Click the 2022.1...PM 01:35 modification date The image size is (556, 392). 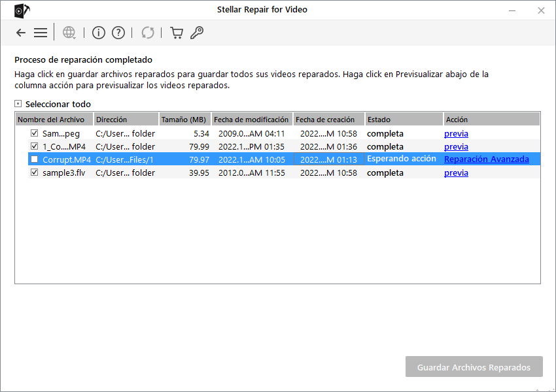pyautogui.click(x=251, y=146)
